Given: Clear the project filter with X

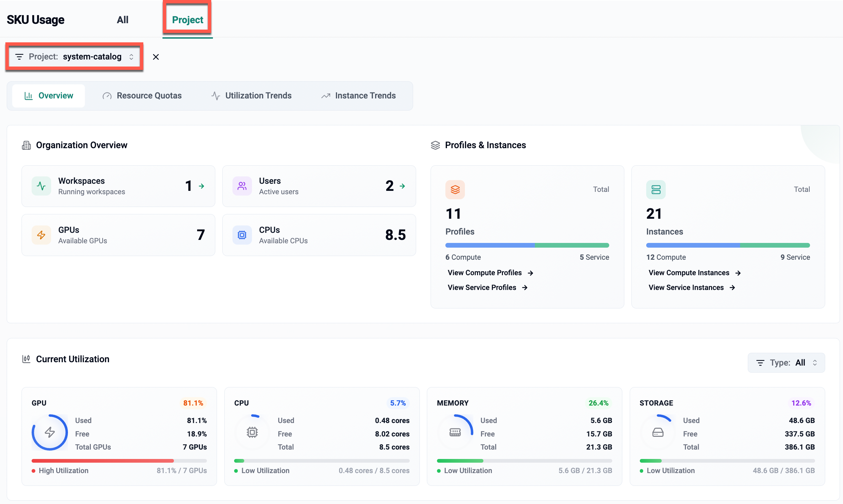Looking at the screenshot, I should coord(156,57).
